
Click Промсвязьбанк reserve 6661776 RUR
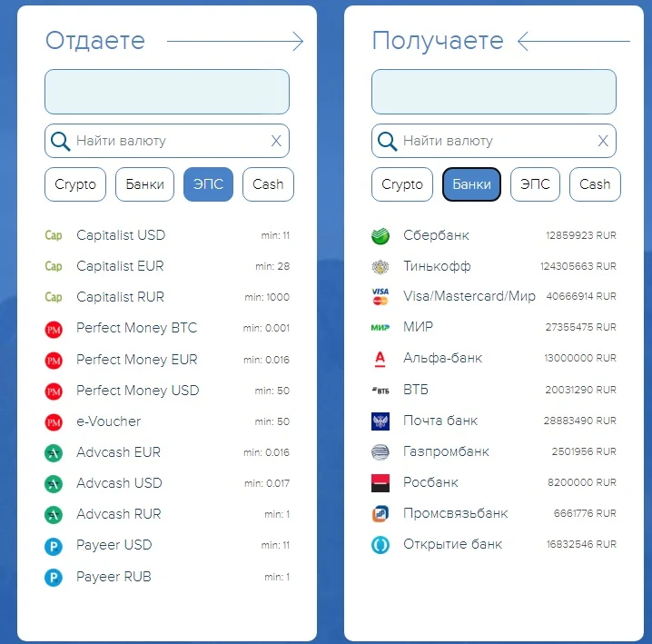coord(585,514)
